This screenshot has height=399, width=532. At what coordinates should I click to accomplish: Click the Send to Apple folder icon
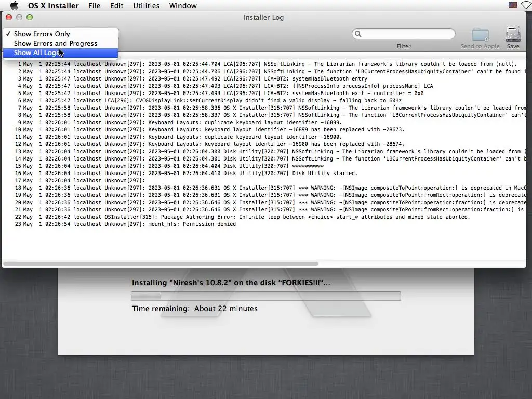[x=480, y=35]
